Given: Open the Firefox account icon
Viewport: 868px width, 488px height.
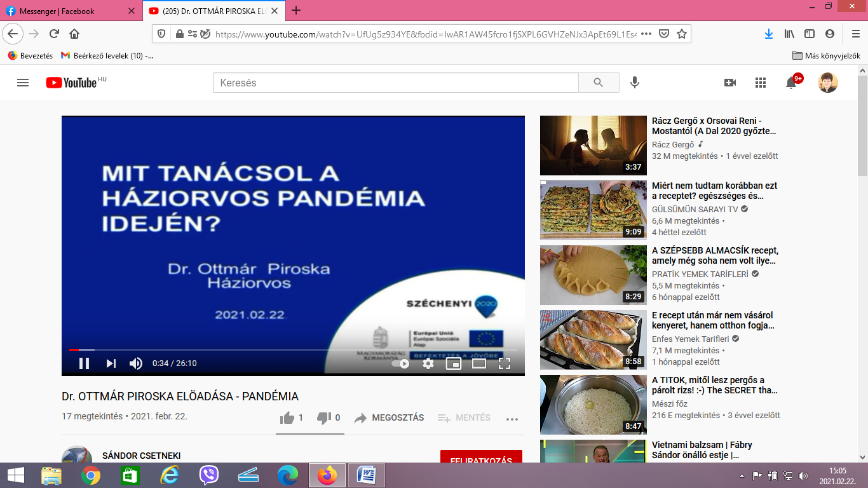Looking at the screenshot, I should (830, 34).
